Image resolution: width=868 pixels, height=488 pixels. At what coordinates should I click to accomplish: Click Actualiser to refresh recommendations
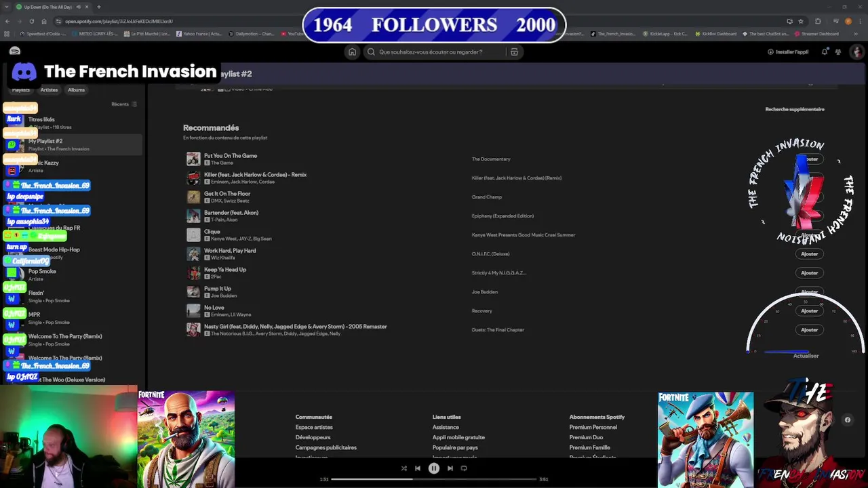pyautogui.click(x=806, y=356)
